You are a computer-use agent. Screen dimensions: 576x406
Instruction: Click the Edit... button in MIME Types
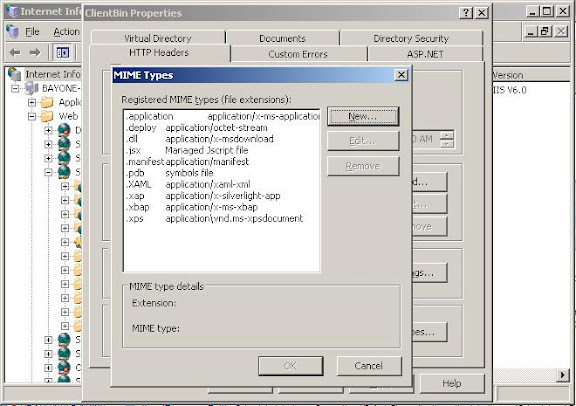click(x=363, y=141)
